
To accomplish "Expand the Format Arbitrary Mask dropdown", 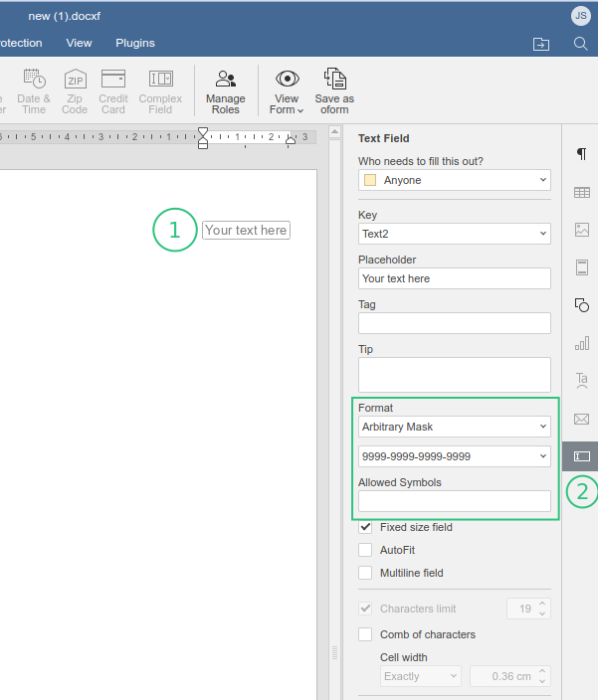I will (454, 427).
